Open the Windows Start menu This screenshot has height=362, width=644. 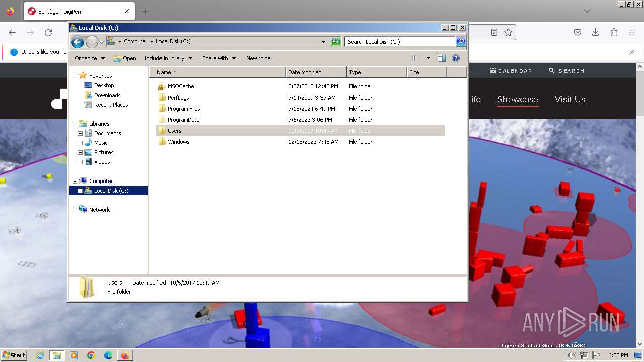[14, 355]
